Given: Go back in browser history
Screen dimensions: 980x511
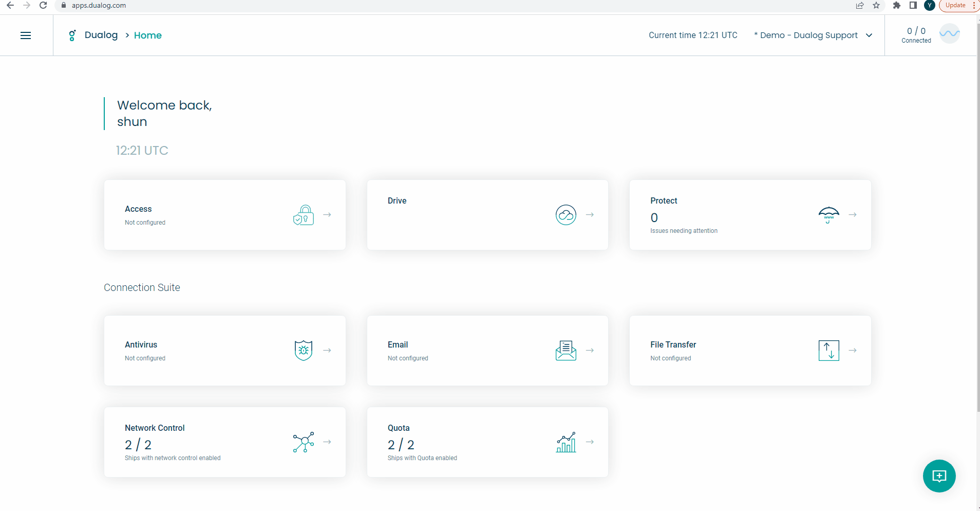Looking at the screenshot, I should pyautogui.click(x=10, y=5).
